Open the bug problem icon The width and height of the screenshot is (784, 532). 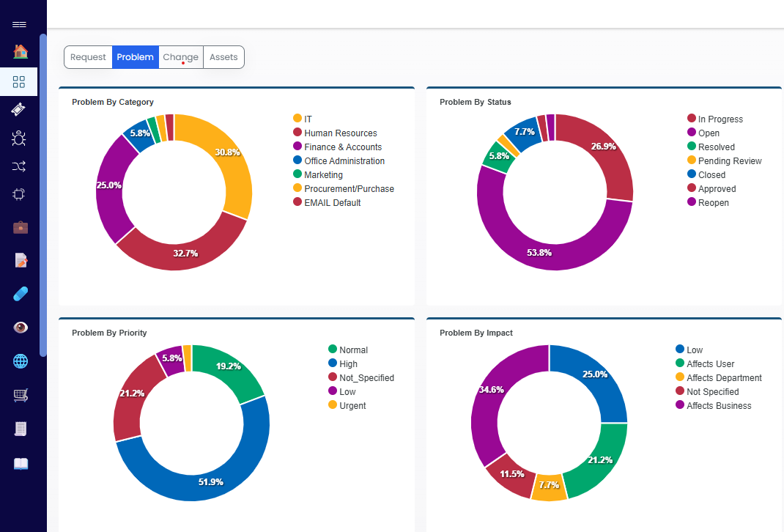click(x=19, y=138)
